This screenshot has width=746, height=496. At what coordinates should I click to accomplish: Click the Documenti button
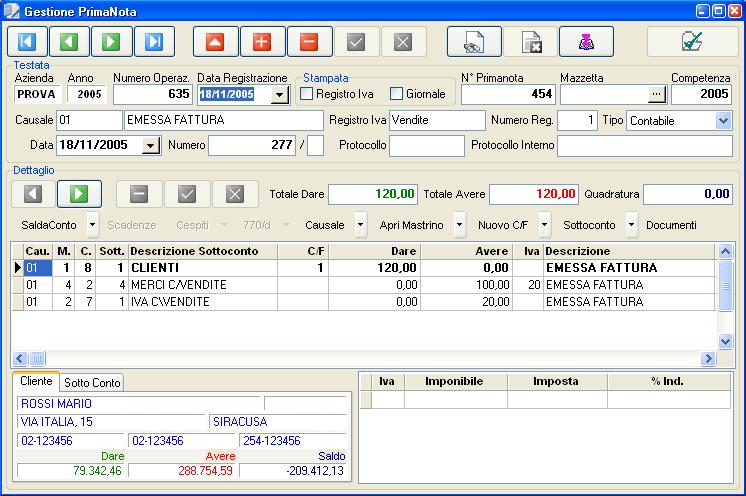[671, 225]
